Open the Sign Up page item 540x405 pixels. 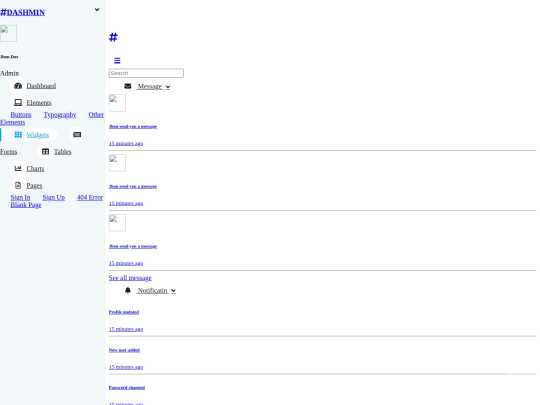54,197
